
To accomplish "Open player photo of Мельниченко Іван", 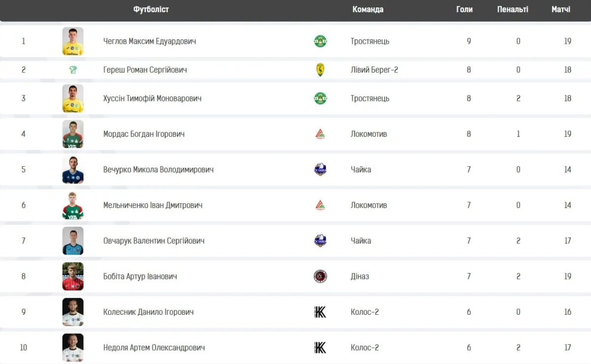I will click(x=73, y=205).
